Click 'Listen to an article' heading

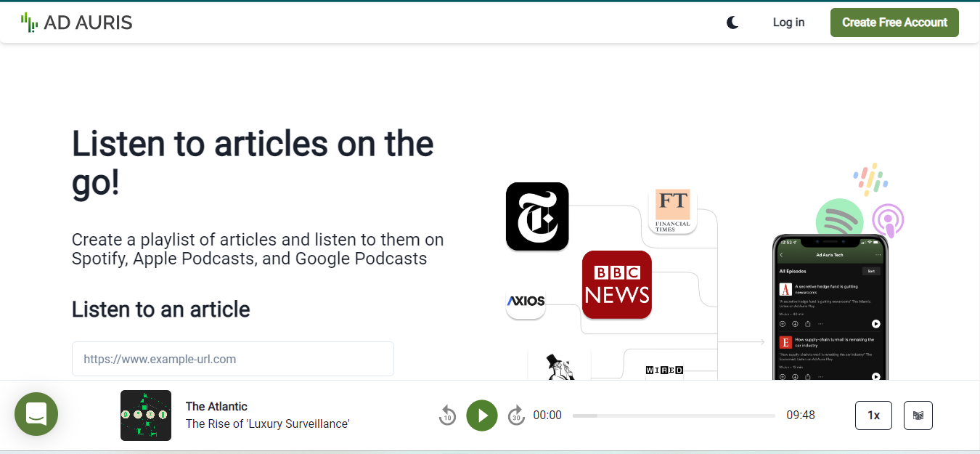click(x=161, y=309)
